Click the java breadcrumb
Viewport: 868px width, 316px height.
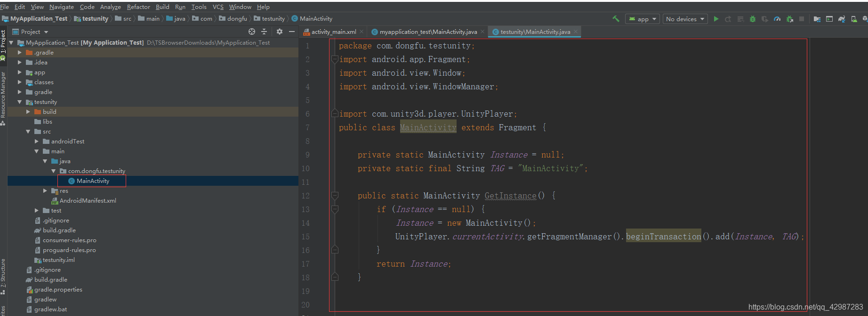point(176,19)
